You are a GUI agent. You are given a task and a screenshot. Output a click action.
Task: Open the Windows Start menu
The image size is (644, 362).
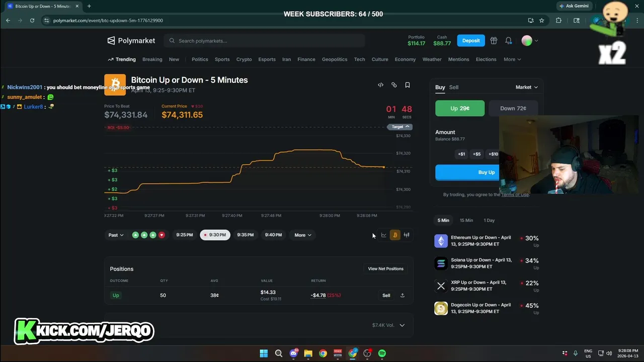coord(264,353)
